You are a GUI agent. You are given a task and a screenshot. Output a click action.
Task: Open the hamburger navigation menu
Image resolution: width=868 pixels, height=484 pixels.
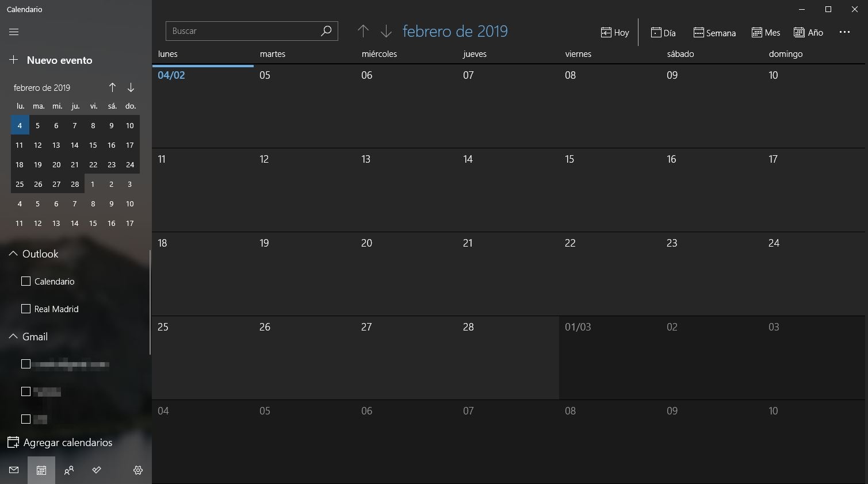[14, 32]
